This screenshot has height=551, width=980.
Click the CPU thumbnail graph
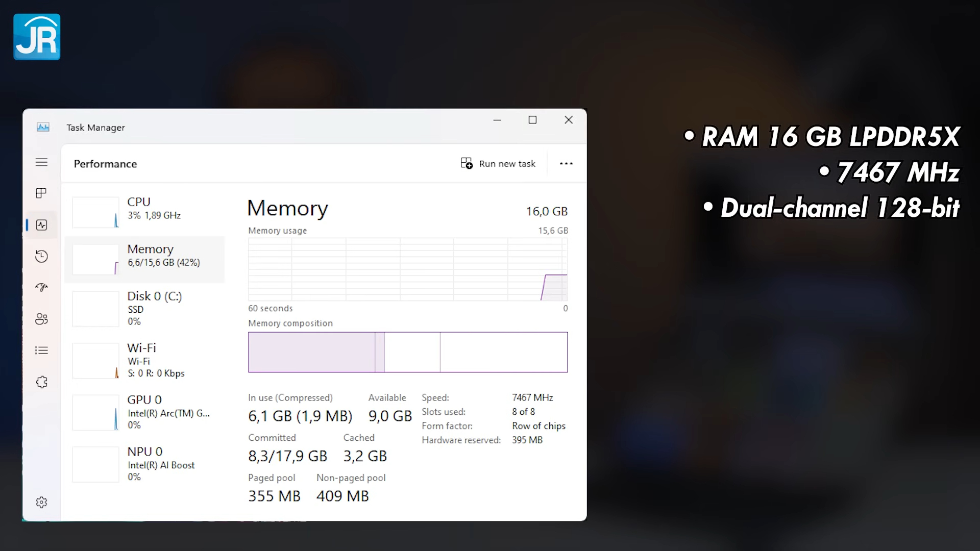point(95,212)
